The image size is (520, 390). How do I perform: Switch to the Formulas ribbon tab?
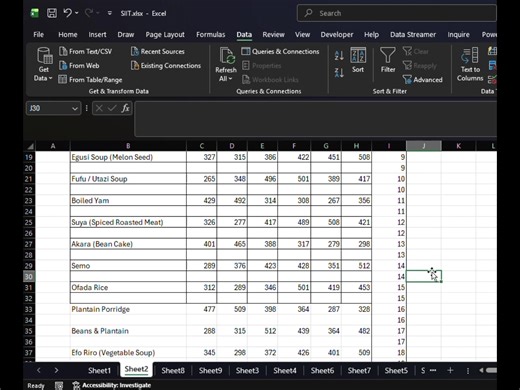tap(210, 35)
